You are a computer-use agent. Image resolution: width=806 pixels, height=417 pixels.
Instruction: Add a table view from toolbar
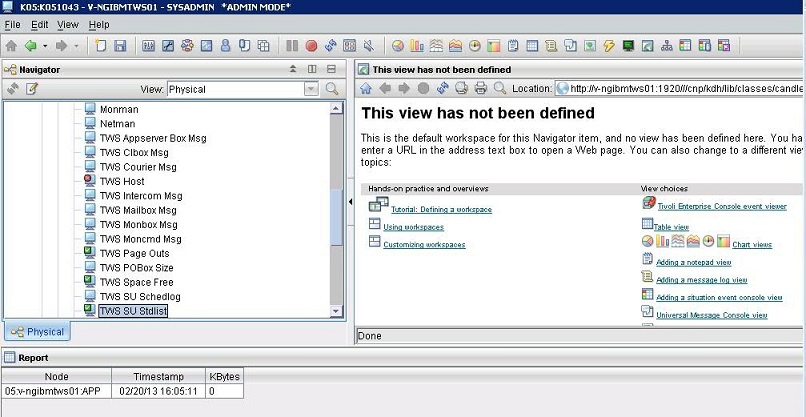coord(532,46)
